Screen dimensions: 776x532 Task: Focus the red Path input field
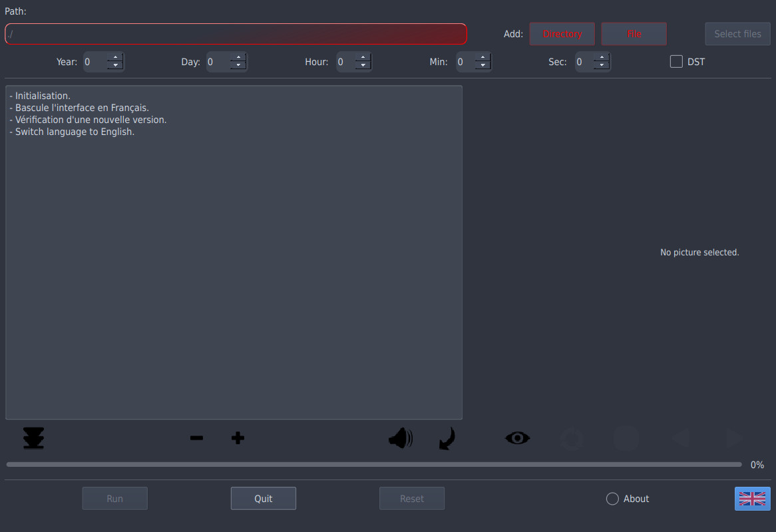236,34
